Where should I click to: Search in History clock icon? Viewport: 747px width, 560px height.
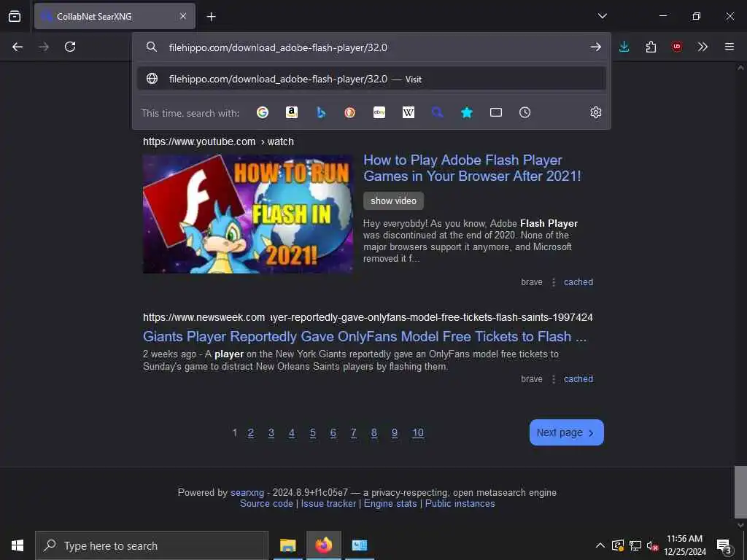pos(525,112)
